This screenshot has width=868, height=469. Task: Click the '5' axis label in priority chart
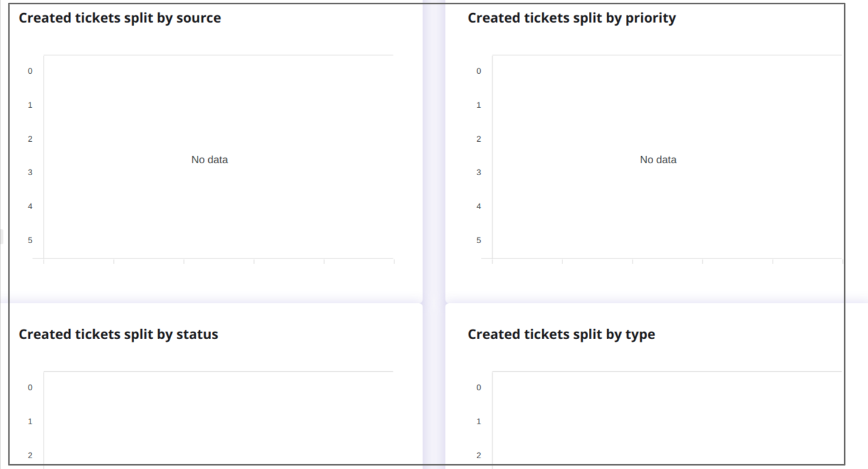pyautogui.click(x=478, y=240)
